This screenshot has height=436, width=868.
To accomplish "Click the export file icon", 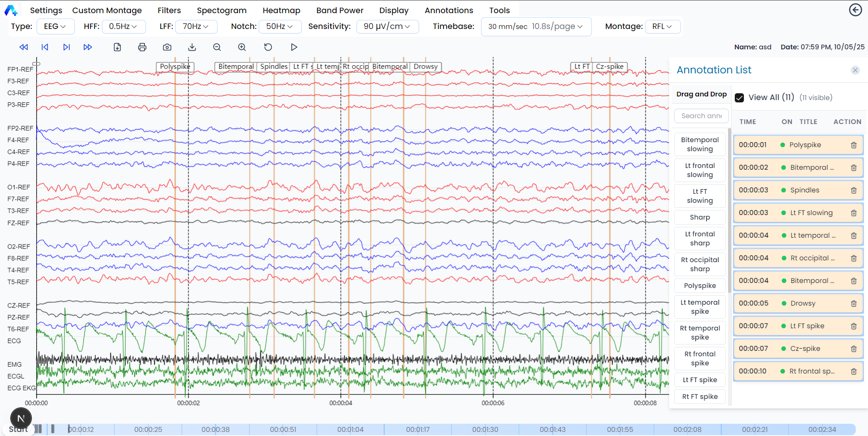I will point(117,47).
